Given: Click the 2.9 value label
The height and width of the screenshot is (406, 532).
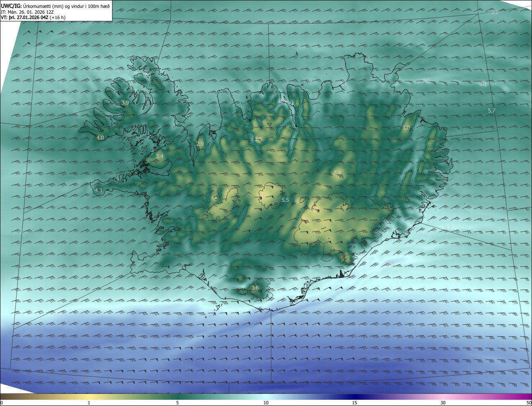Looking at the screenshot, I should tap(200, 144).
